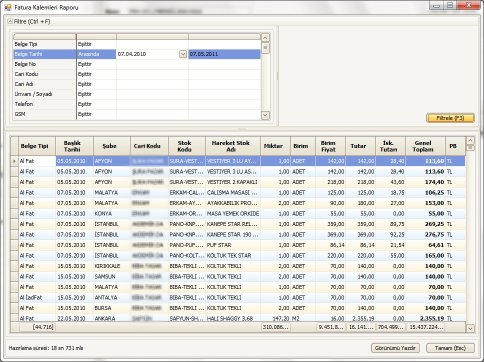Click the Arasında operator cell
Viewport: 484px width, 362px height.
pyautogui.click(x=96, y=54)
